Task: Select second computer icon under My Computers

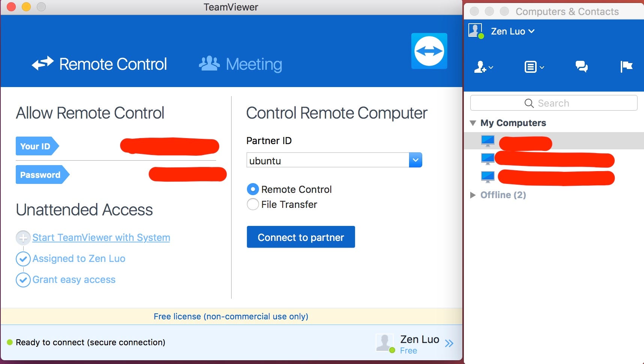Action: tap(488, 159)
